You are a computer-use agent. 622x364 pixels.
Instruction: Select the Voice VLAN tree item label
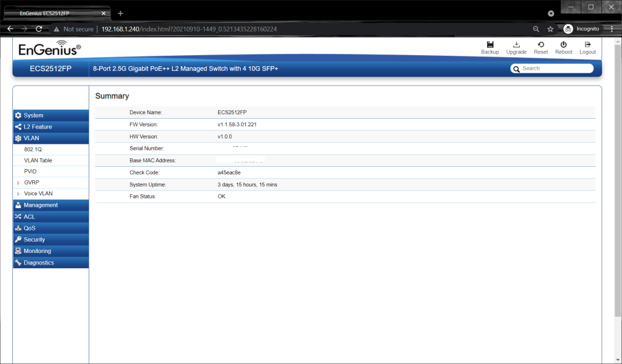point(38,194)
